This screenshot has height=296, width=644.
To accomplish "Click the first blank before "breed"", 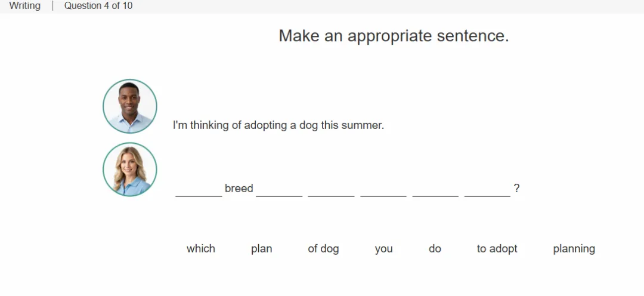I will 199,190.
